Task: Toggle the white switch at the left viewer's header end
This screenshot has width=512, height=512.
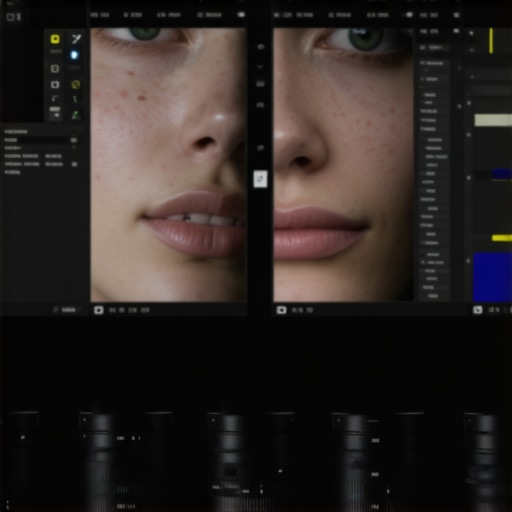Action: (241, 15)
